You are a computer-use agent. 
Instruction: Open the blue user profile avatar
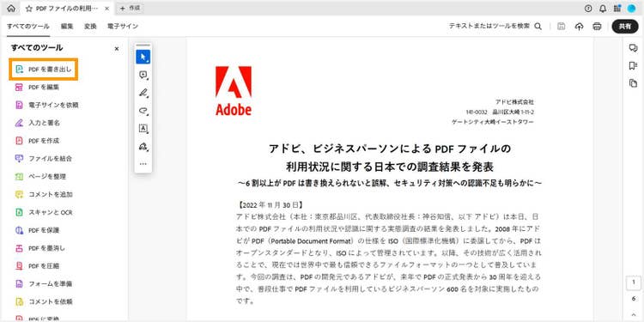(x=631, y=9)
